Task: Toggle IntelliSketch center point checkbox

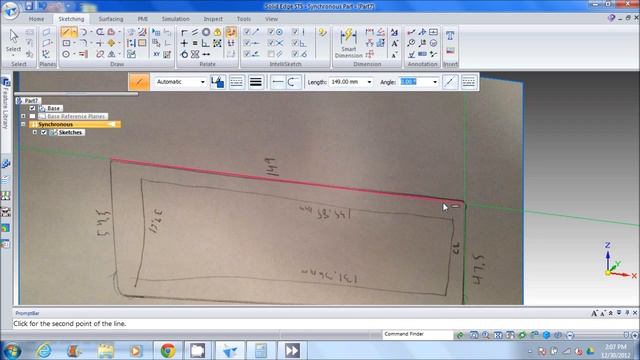Action: pyautogui.click(x=271, y=32)
